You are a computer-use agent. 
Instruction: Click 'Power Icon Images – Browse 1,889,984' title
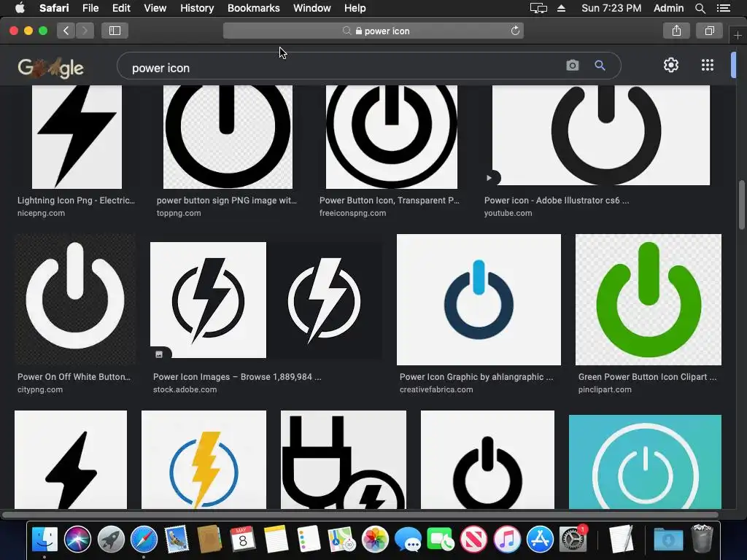click(x=237, y=377)
